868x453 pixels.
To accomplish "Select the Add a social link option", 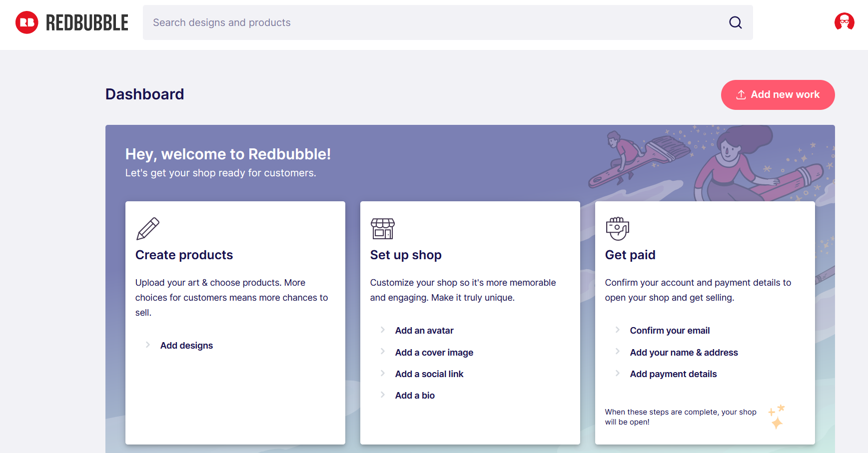I will (429, 374).
